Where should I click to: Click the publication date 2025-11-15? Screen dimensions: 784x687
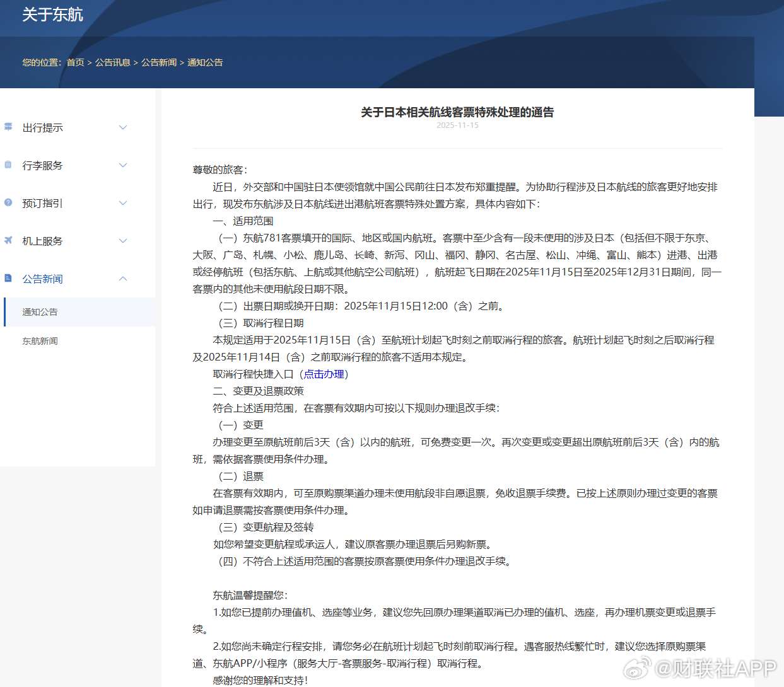coord(457,125)
